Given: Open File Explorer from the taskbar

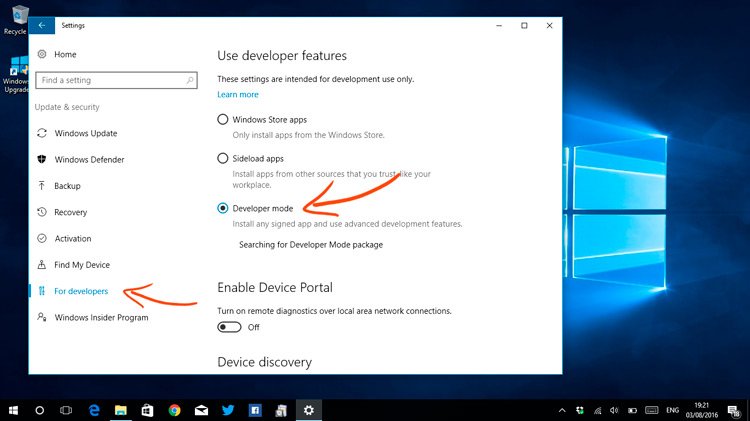Looking at the screenshot, I should (x=120, y=410).
